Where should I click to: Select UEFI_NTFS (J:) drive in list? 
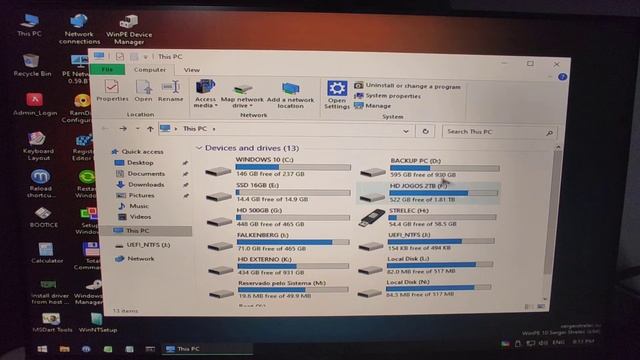click(427, 241)
